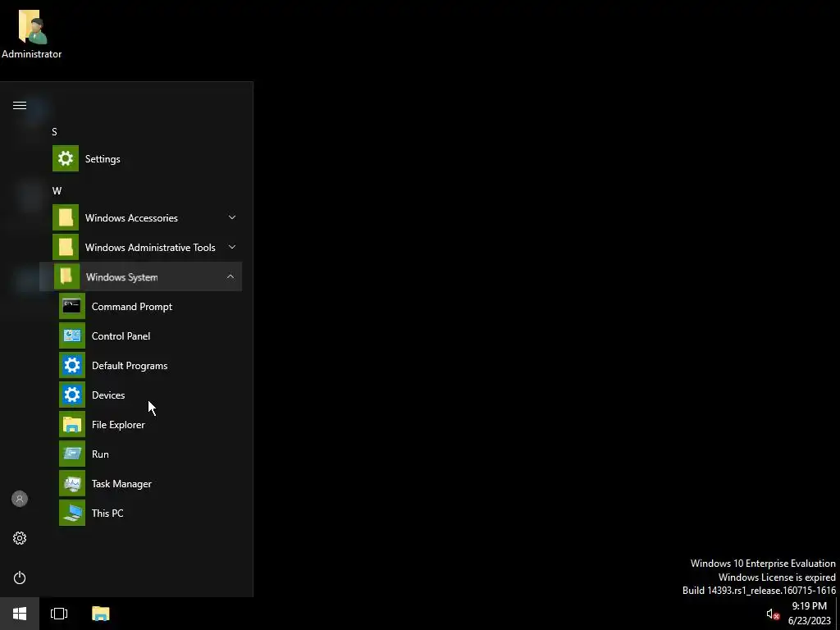Open the Administrator desktop folder icon
The image size is (840, 630).
click(32, 26)
